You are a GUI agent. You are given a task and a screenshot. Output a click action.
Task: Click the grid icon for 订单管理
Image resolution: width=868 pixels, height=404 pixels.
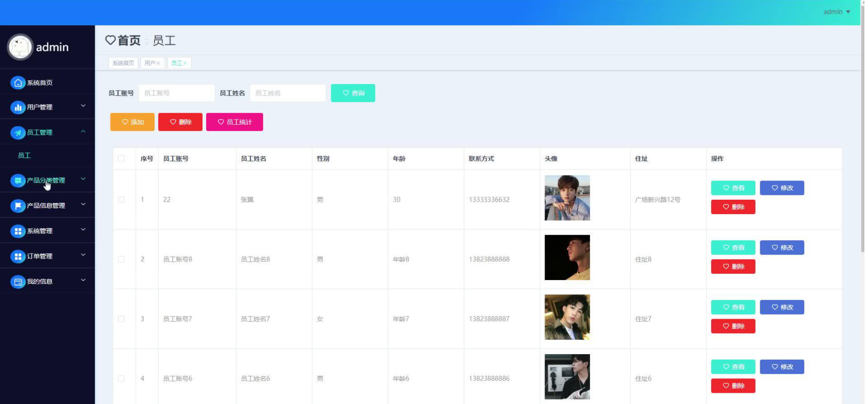(18, 256)
